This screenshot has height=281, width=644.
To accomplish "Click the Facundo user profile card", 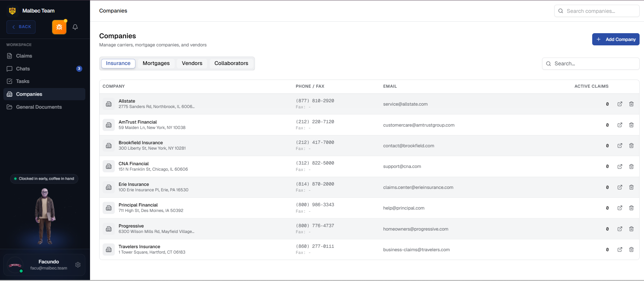I will point(44,265).
